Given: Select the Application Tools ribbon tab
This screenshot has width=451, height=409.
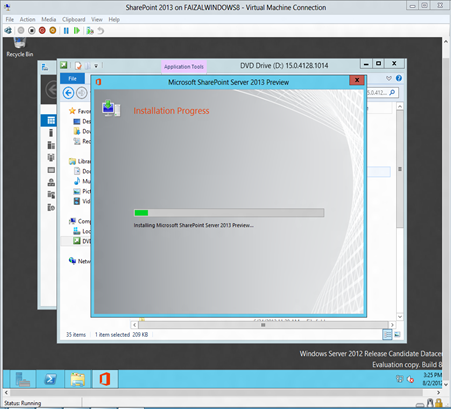Looking at the screenshot, I should (184, 67).
